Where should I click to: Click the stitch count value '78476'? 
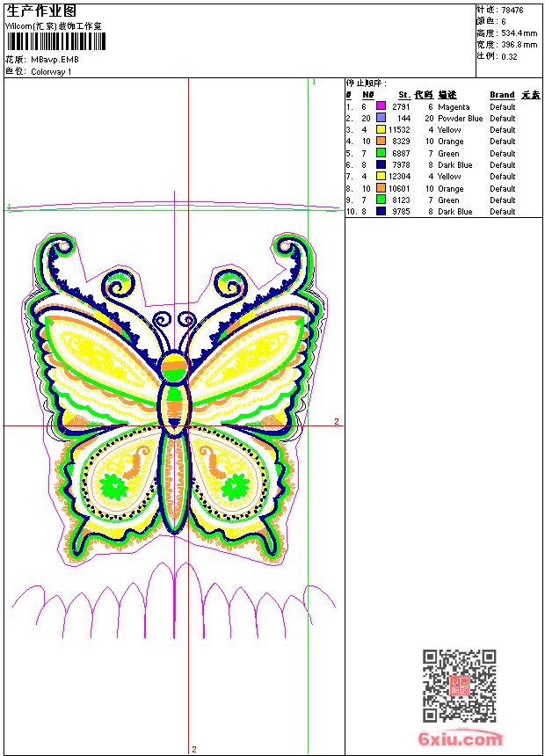click(512, 11)
